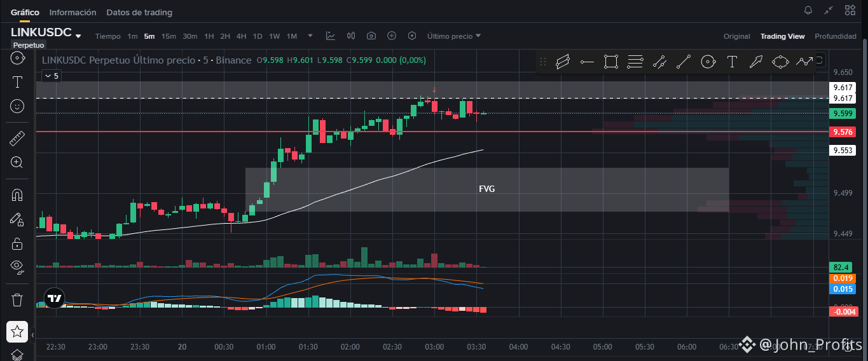This screenshot has height=361, width=868.
Task: Click the collapse arrows icon at top right
Action: click(x=829, y=10)
